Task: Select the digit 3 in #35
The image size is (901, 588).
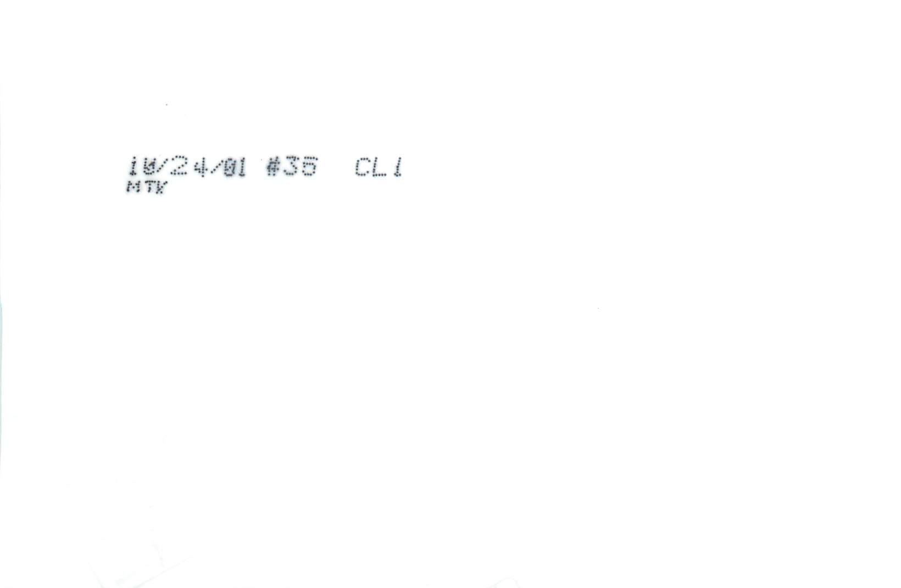Action: point(291,166)
